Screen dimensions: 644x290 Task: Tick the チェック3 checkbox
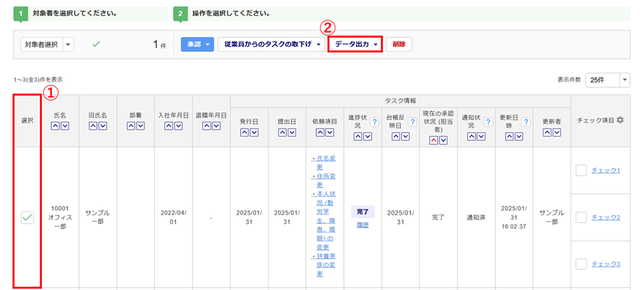pyautogui.click(x=581, y=264)
